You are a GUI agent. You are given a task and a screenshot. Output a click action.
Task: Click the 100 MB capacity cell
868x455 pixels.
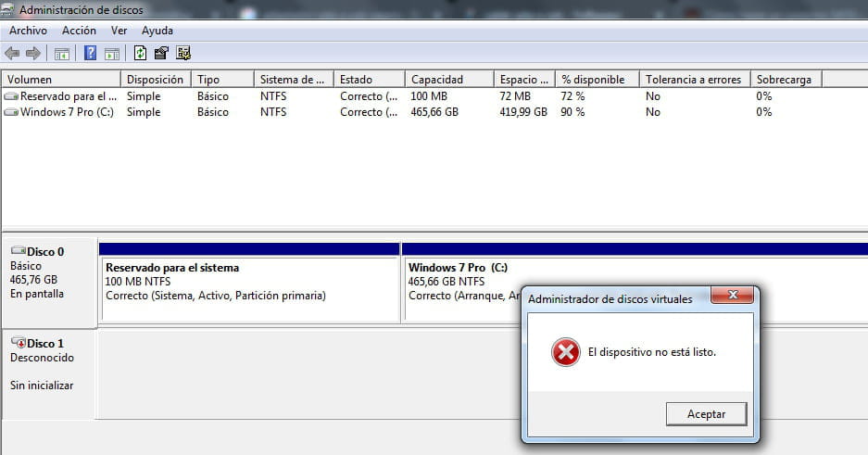(429, 96)
